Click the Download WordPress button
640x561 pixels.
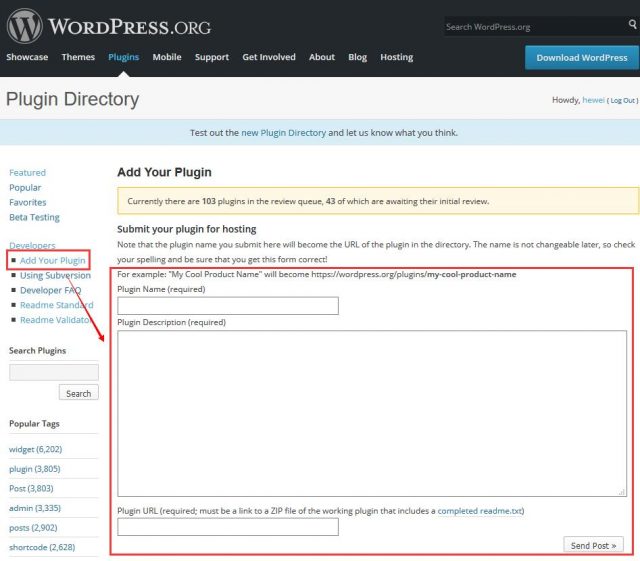pyautogui.click(x=582, y=58)
